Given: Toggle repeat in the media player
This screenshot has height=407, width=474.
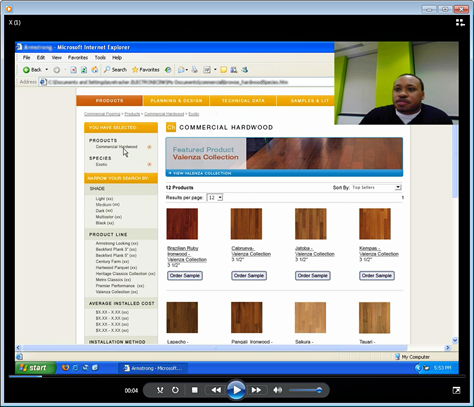Looking at the screenshot, I should click(x=175, y=390).
